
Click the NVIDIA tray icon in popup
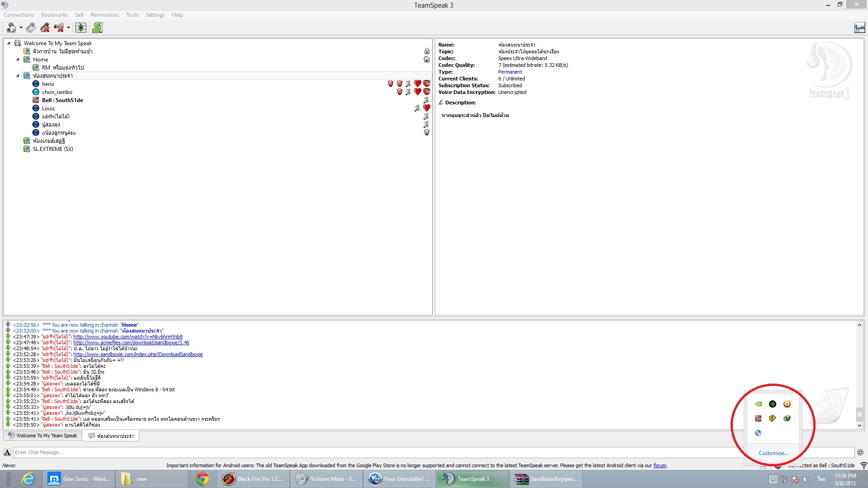pos(758,404)
